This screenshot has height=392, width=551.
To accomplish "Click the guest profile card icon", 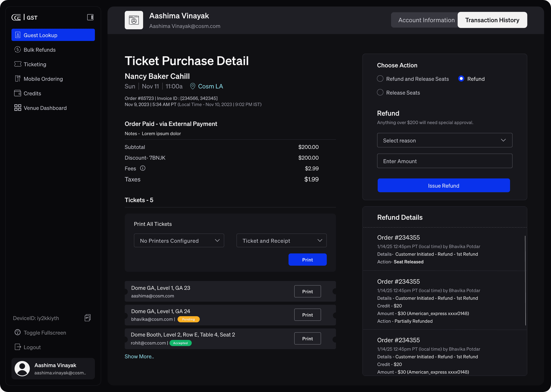I will click(x=134, y=20).
